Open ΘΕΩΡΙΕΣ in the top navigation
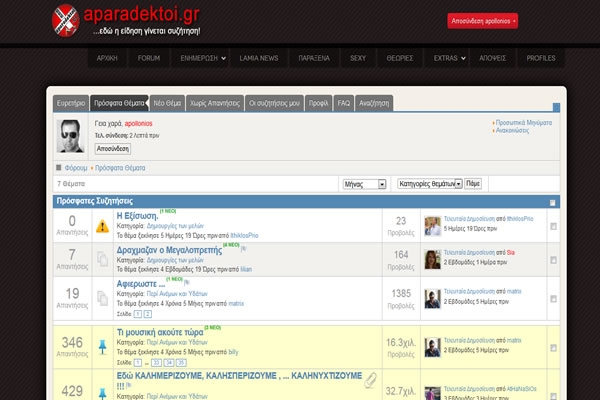The image size is (600, 400). click(399, 58)
